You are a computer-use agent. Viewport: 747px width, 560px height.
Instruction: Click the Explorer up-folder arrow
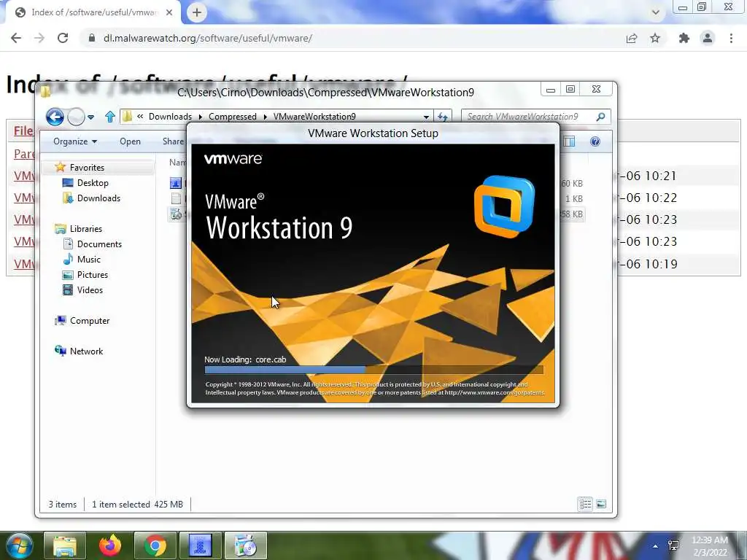coord(110,117)
